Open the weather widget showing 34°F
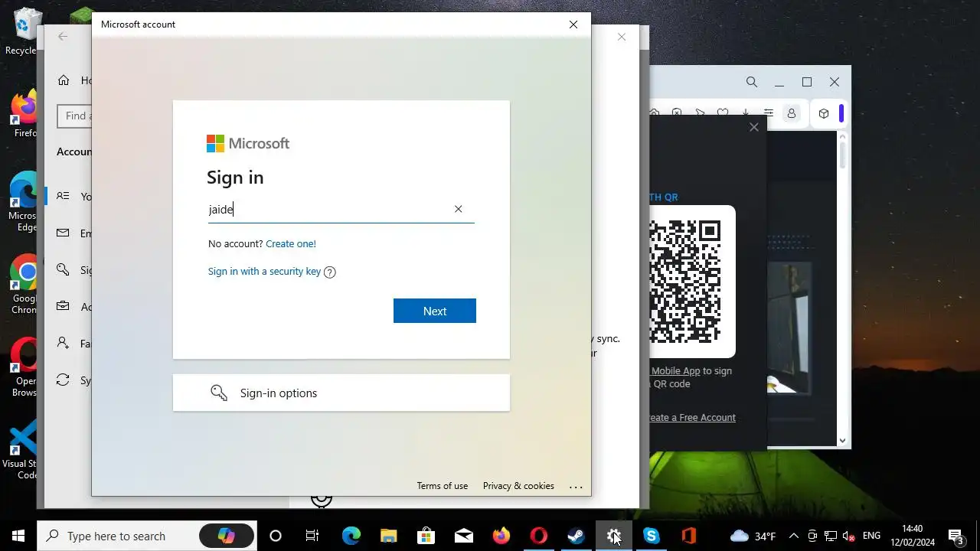The height and width of the screenshot is (551, 980). coord(753,536)
